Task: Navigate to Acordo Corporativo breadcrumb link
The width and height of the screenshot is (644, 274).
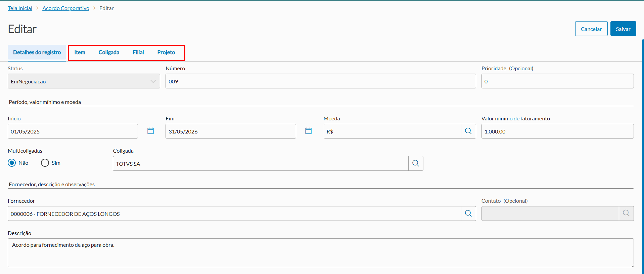Action: [66, 8]
